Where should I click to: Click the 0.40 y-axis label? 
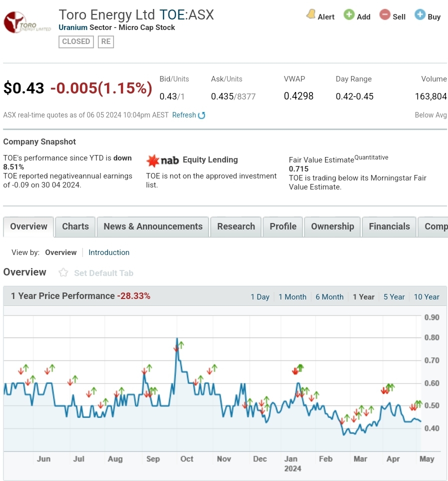pyautogui.click(x=431, y=428)
